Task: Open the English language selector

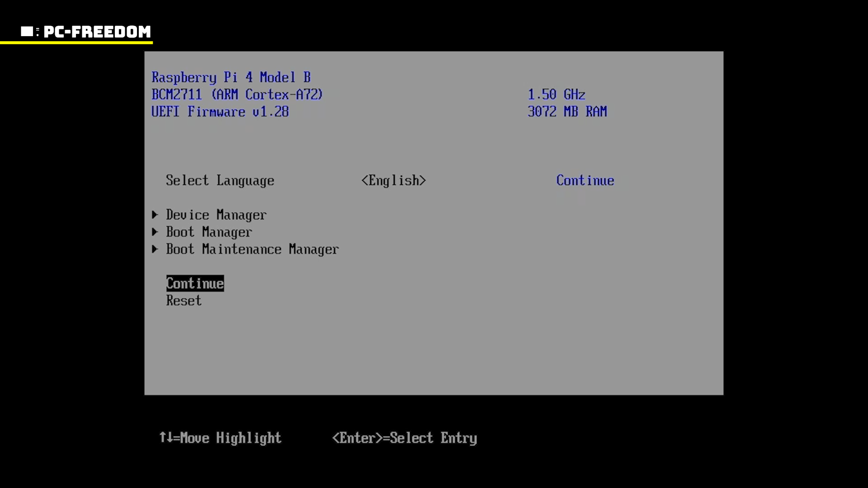Action: (393, 180)
